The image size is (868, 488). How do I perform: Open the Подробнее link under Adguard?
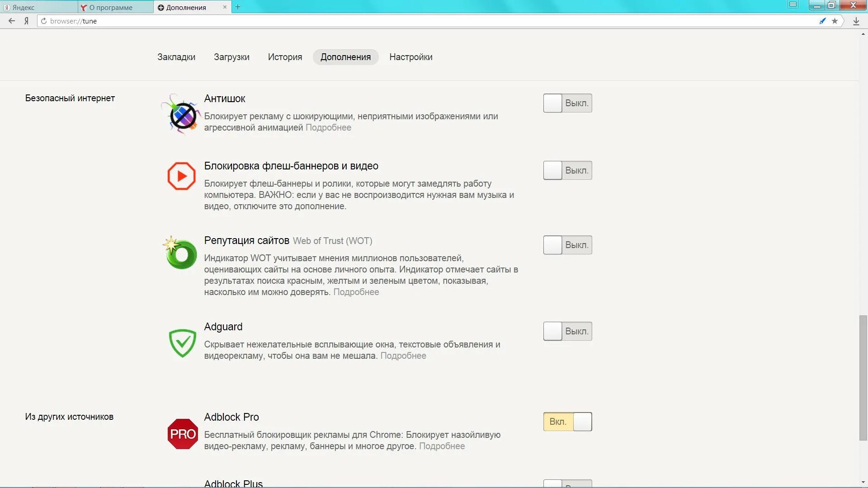tap(403, 356)
